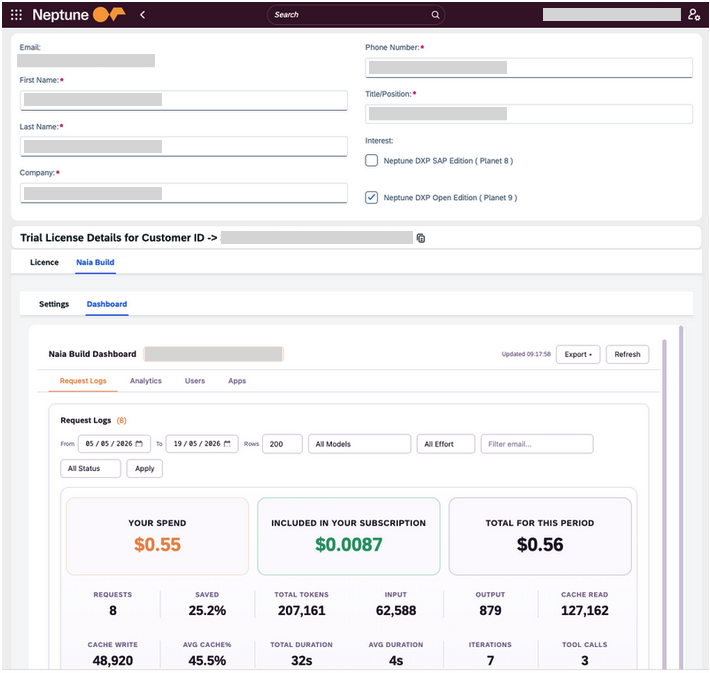Open user settings icon in header

click(x=694, y=14)
